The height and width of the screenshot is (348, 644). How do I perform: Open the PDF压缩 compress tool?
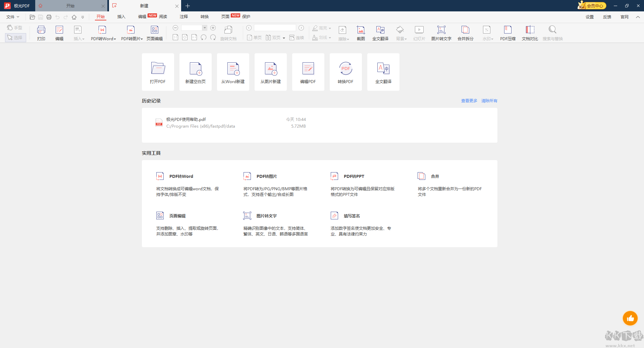[508, 33]
